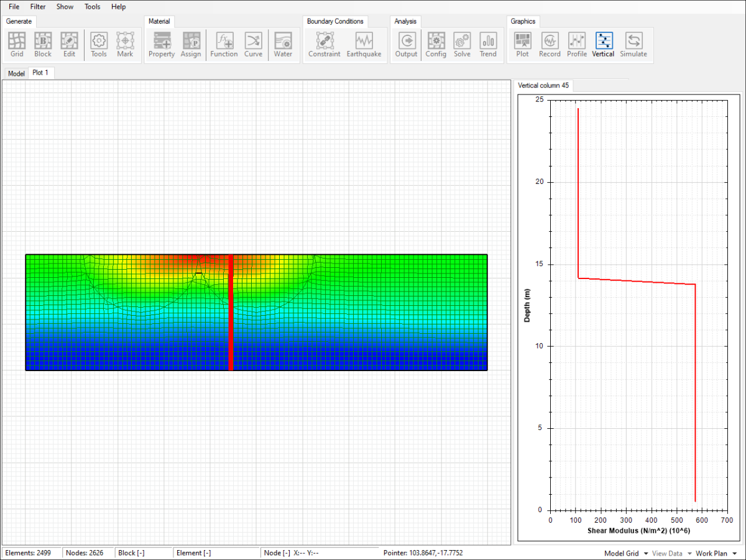The width and height of the screenshot is (746, 560).
Task: Select the Assign material tool
Action: click(x=191, y=45)
